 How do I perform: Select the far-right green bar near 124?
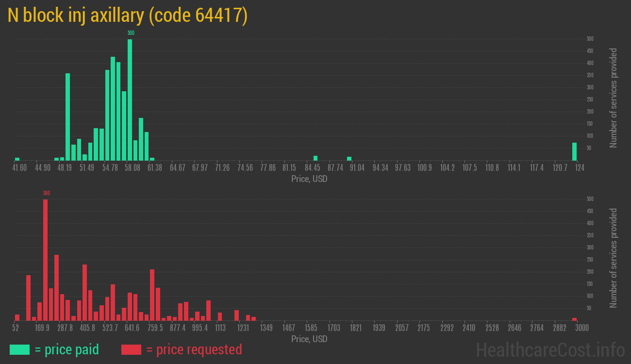(x=574, y=151)
